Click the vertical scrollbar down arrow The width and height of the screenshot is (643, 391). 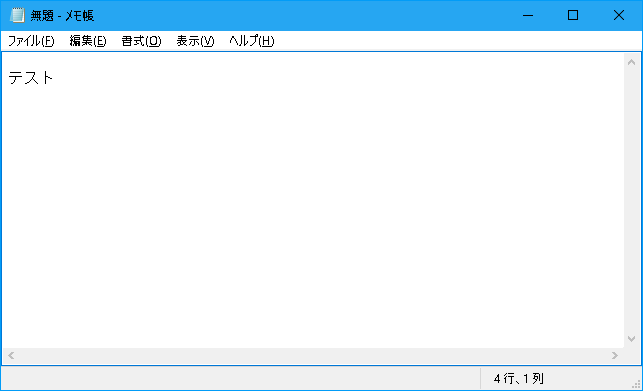[x=632, y=339]
